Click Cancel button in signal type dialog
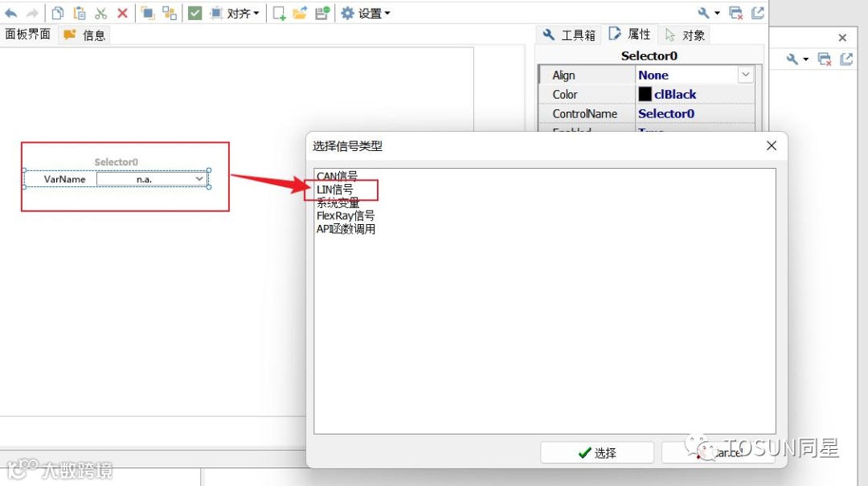Screen dimensions: 868x486 tap(718, 453)
